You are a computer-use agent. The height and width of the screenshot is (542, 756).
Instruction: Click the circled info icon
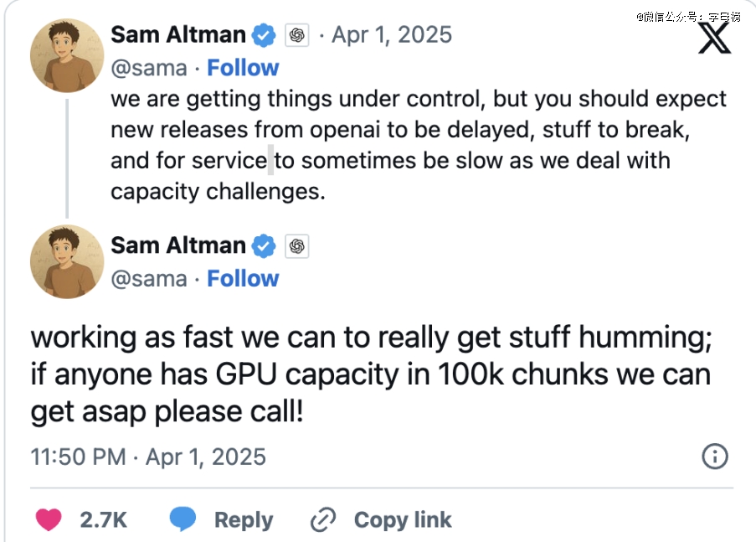click(714, 457)
